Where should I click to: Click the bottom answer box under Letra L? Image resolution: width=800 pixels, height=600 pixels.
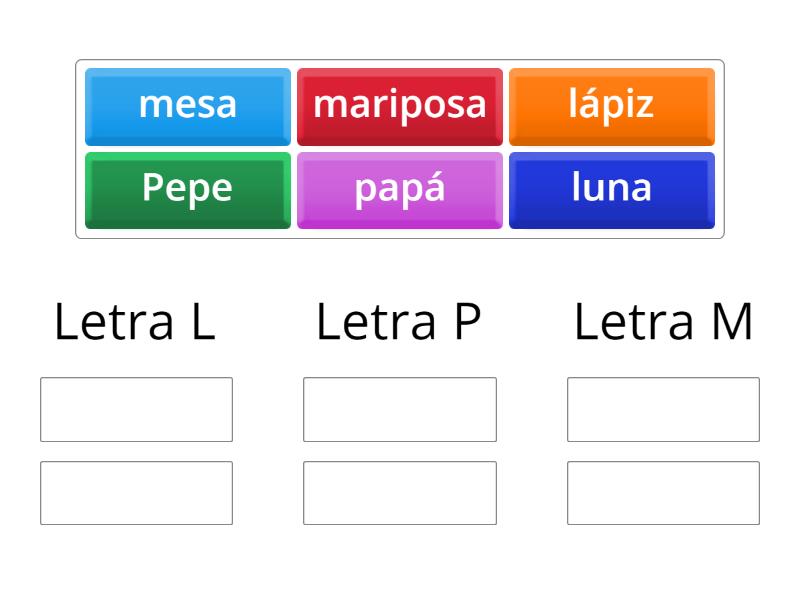135,492
